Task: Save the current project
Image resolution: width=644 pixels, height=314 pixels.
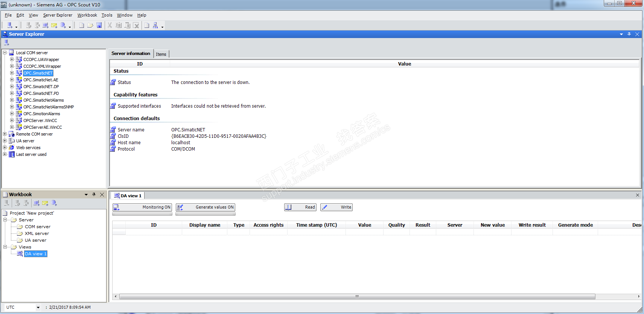Action: (x=99, y=25)
